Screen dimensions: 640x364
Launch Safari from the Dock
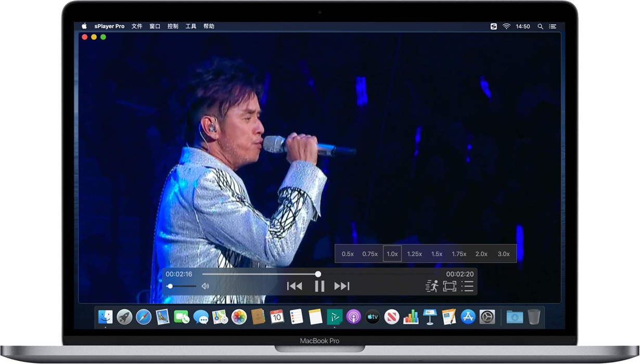tap(144, 316)
